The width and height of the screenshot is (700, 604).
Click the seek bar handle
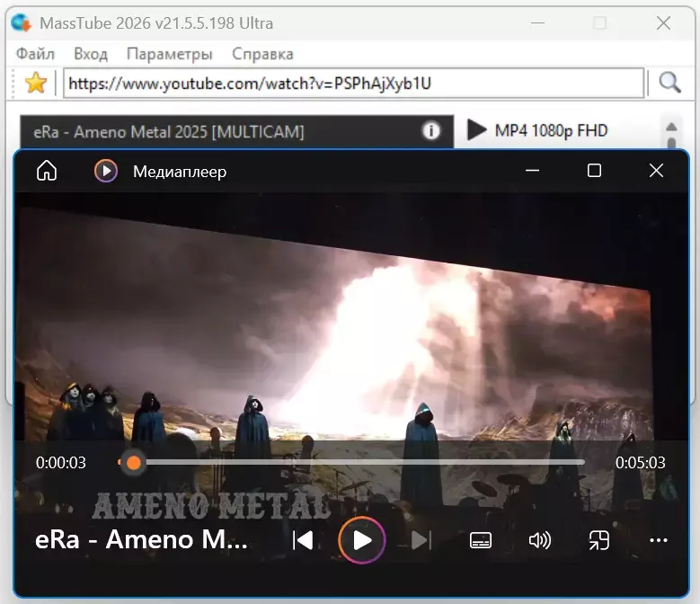pyautogui.click(x=134, y=463)
